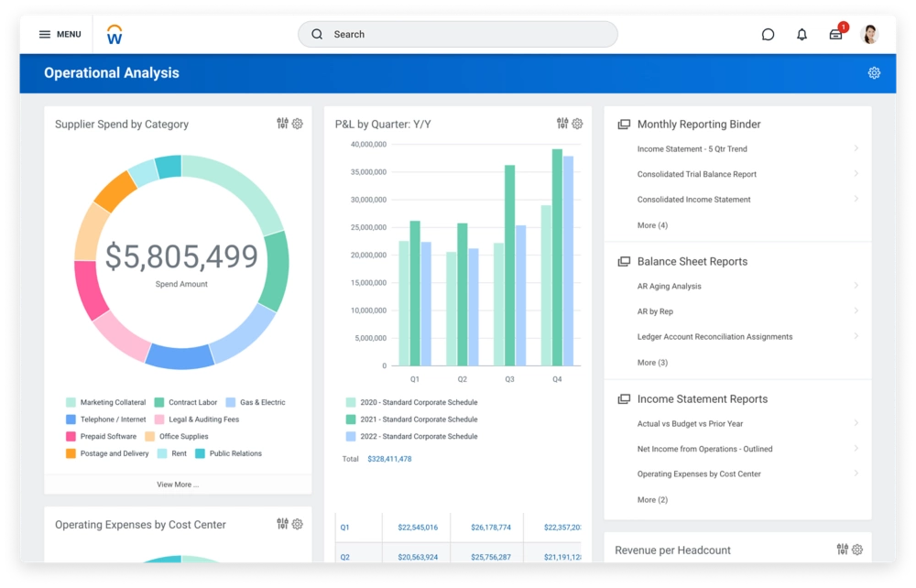The width and height of the screenshot is (916, 588).
Task: Open dashboard settings gear in blue header
Action: pos(874,73)
